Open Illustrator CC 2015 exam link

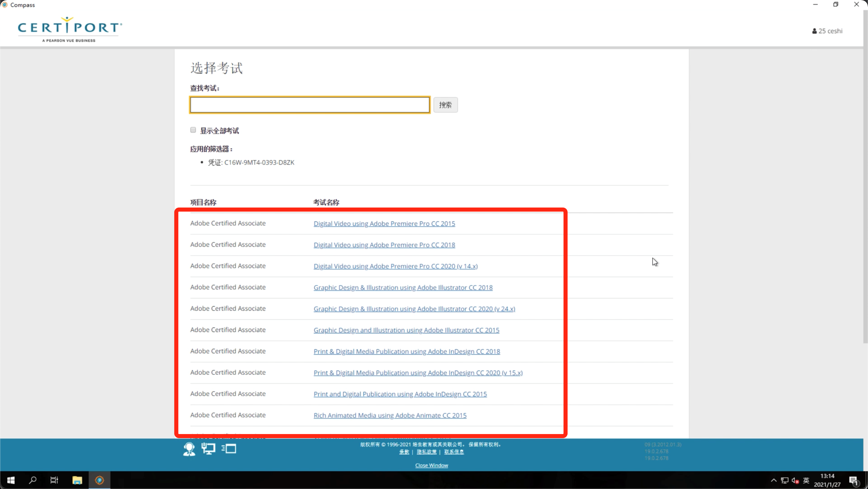click(x=407, y=330)
